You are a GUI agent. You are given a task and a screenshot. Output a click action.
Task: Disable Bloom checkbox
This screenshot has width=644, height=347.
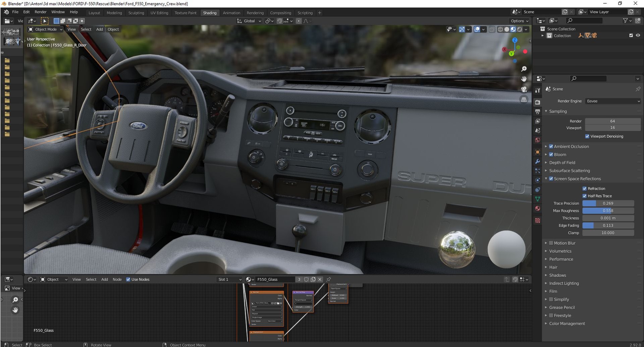point(551,154)
